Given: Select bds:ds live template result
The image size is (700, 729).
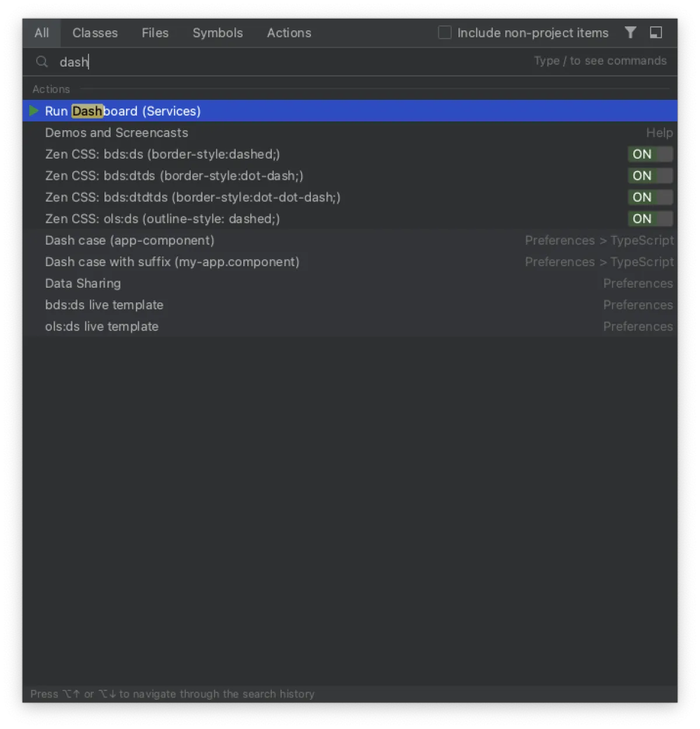Looking at the screenshot, I should (104, 305).
